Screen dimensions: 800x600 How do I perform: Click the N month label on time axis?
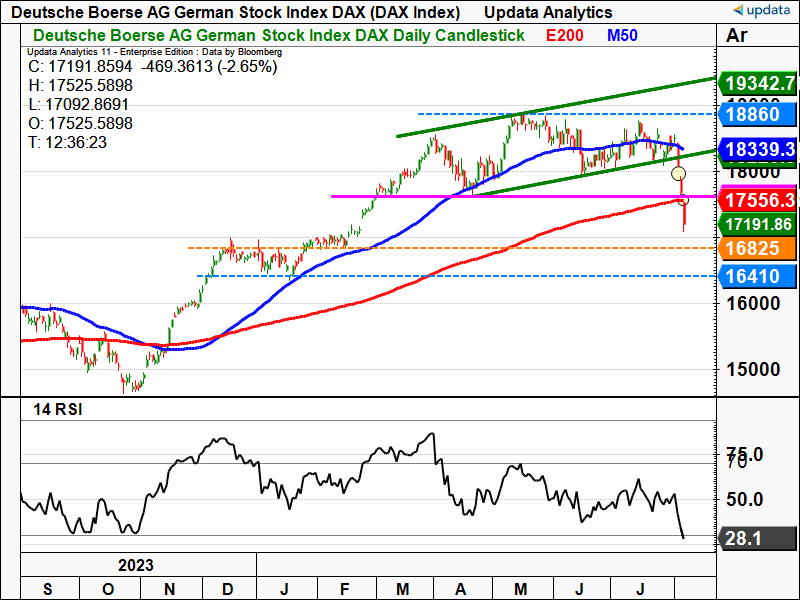tap(169, 589)
